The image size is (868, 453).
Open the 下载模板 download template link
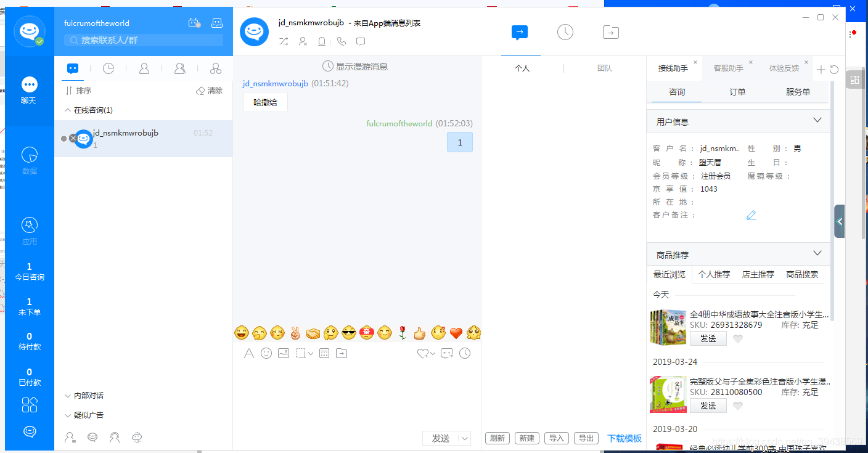[x=624, y=439]
